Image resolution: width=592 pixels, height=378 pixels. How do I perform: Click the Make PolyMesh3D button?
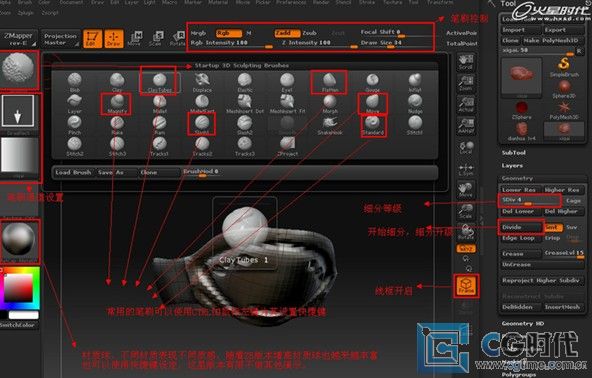point(553,40)
